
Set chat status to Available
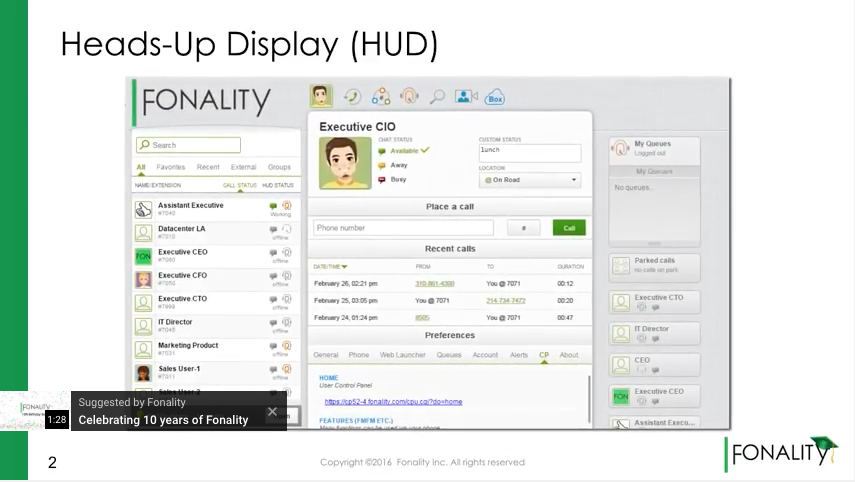(404, 151)
